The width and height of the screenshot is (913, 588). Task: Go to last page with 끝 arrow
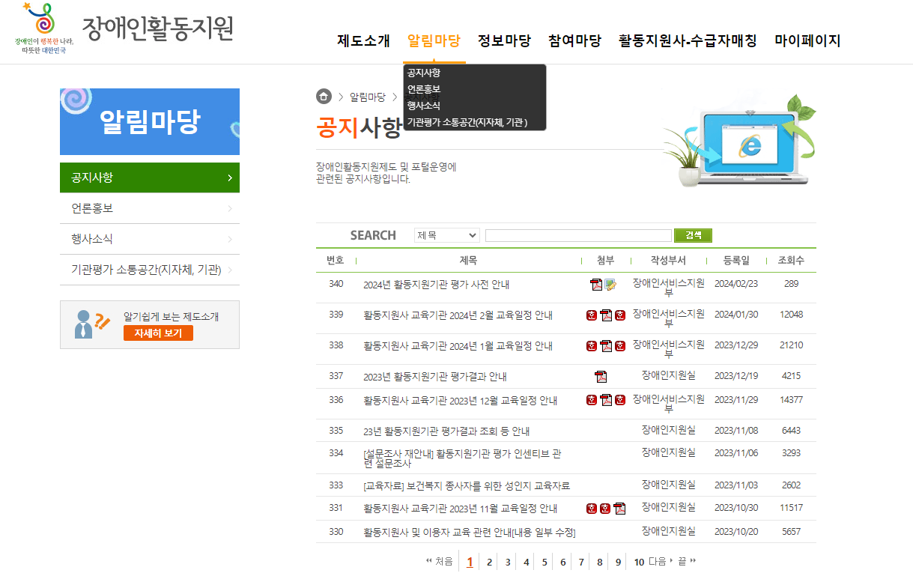click(x=687, y=562)
